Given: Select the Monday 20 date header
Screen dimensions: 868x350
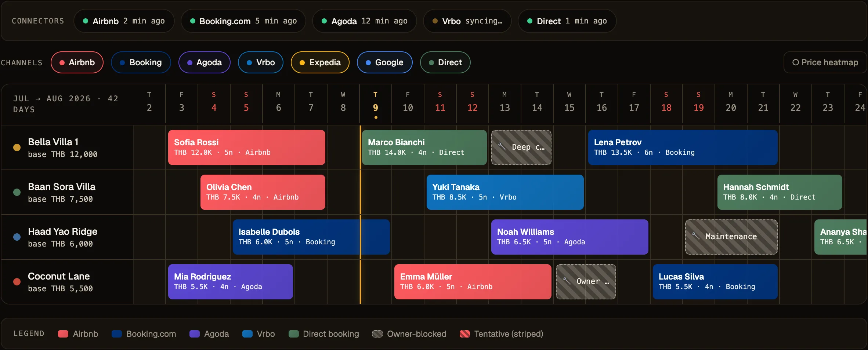Looking at the screenshot, I should coord(731,104).
